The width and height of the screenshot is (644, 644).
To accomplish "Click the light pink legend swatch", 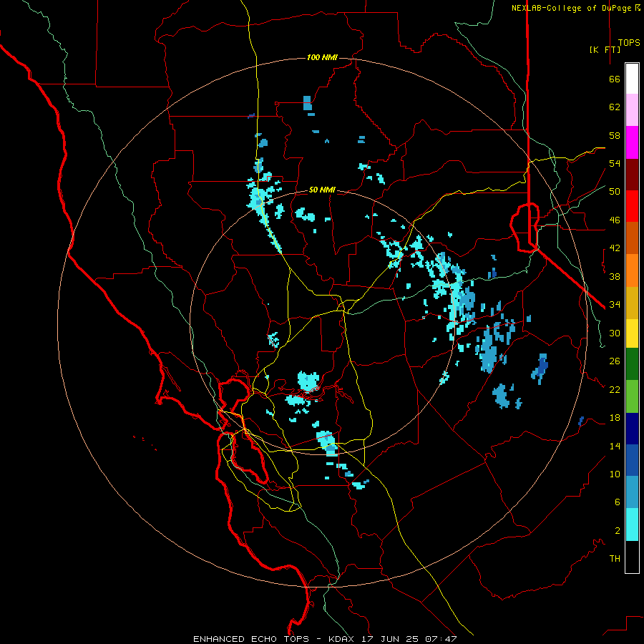I will point(632,109).
